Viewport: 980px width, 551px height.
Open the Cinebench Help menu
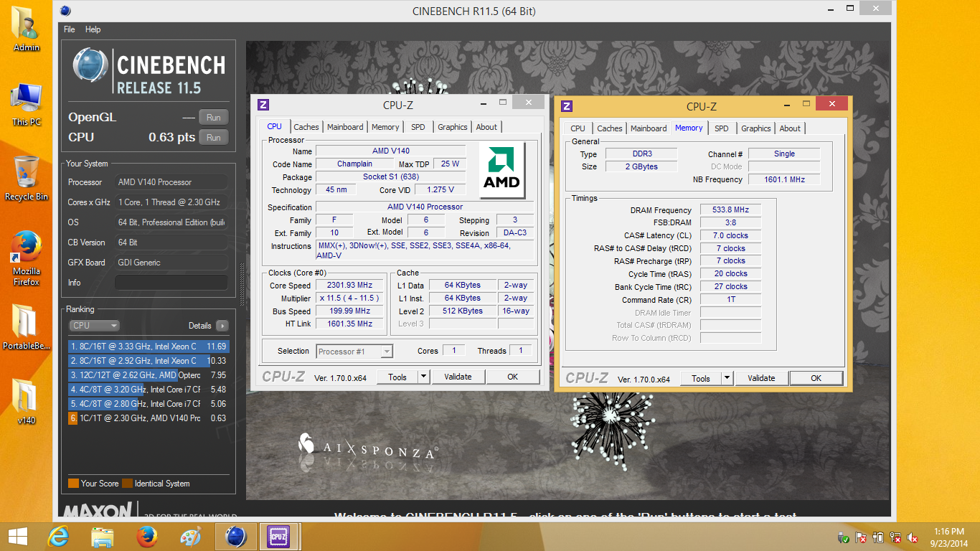[93, 29]
